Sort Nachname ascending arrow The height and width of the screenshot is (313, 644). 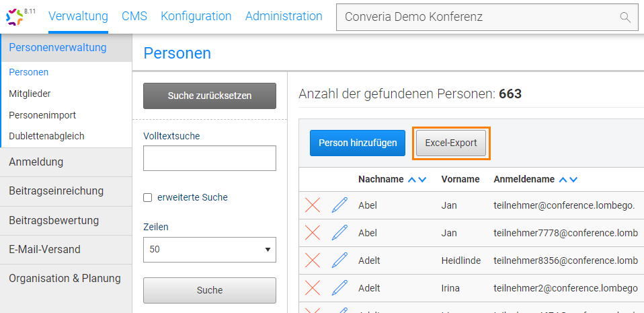coord(412,179)
